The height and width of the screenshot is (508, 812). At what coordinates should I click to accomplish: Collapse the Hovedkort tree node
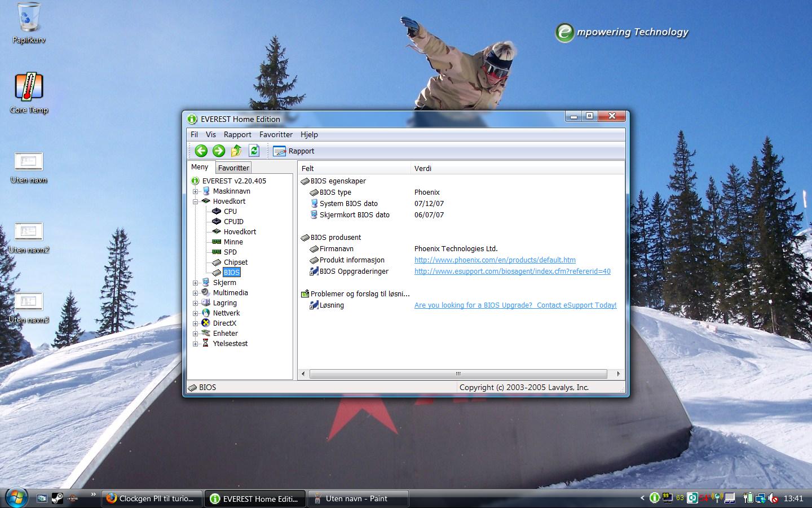(196, 202)
